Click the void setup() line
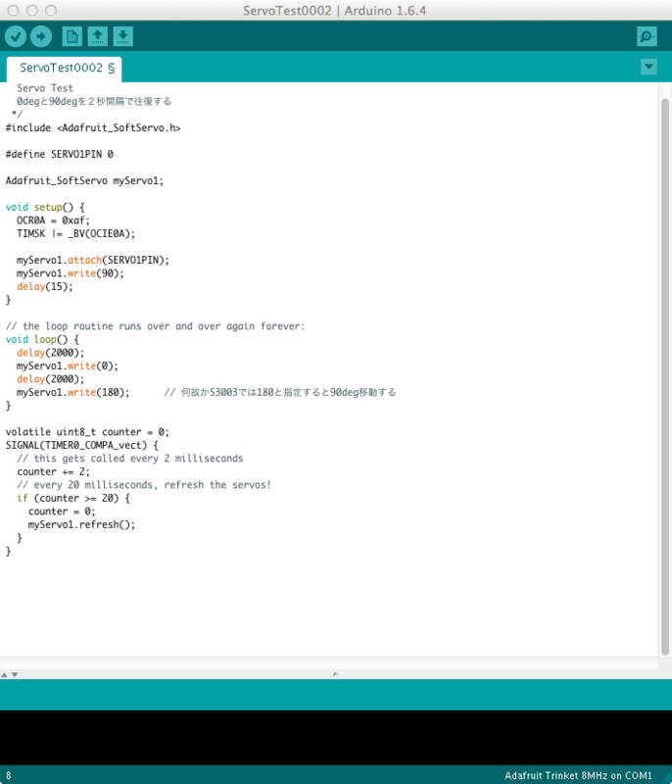 45,207
